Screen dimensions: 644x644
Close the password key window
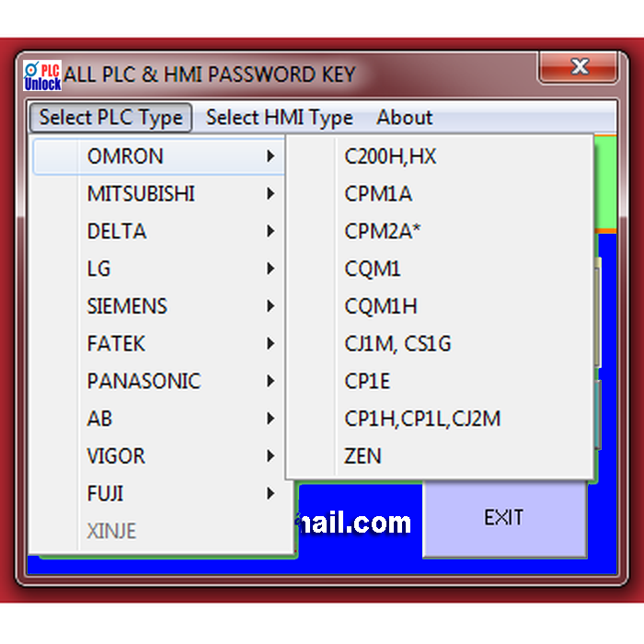(578, 68)
